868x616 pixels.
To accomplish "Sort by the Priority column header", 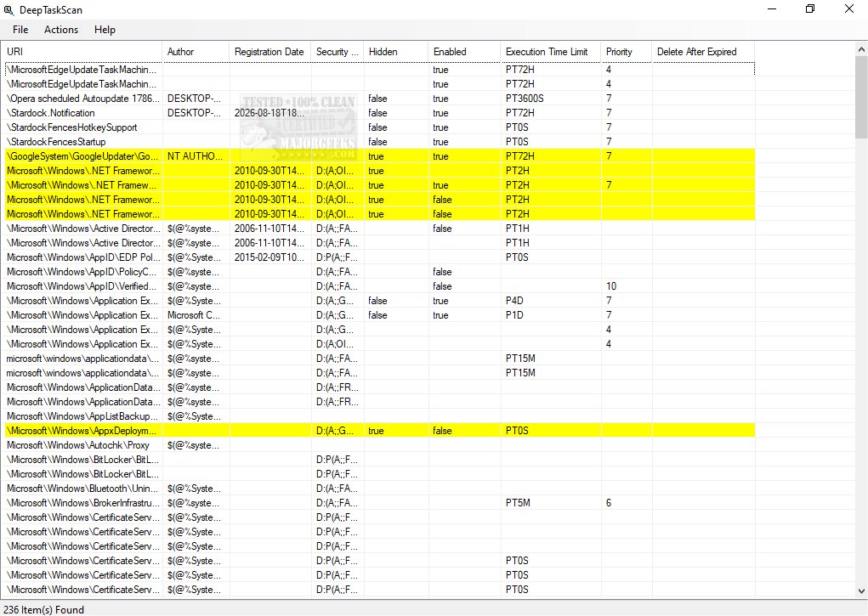I will (x=626, y=52).
